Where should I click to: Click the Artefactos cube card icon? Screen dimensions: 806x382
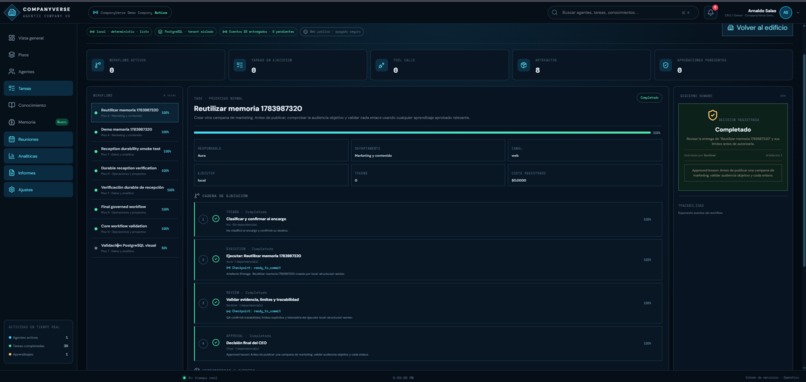523,65
